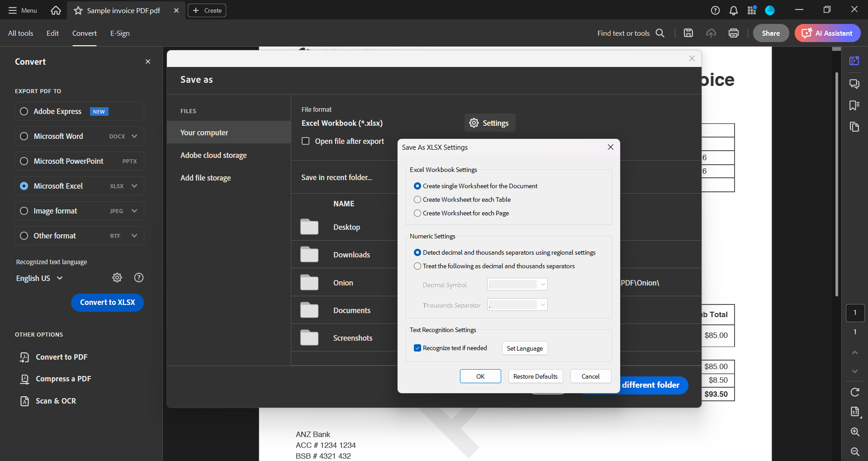
Task: Upload document to cloud storage icon
Action: point(711,33)
